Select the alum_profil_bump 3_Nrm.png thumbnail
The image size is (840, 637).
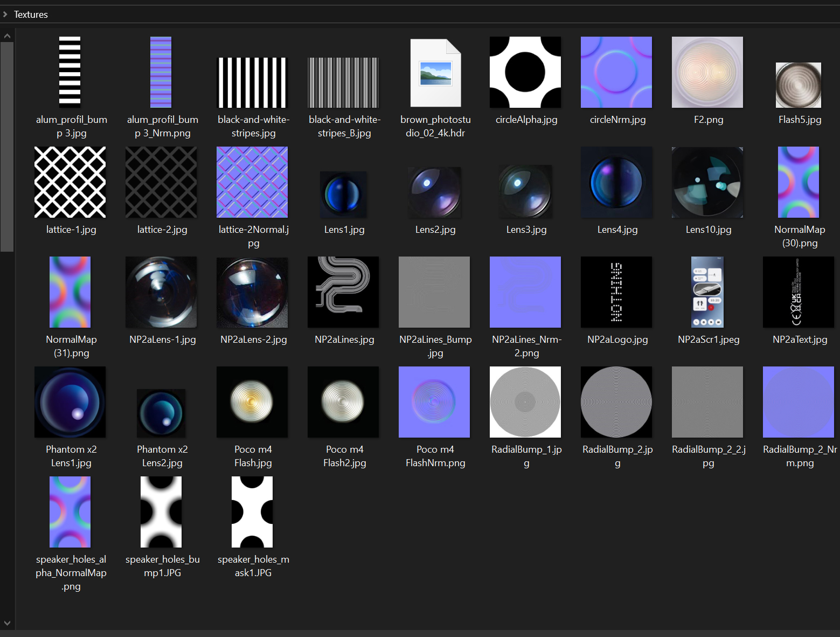(x=161, y=72)
